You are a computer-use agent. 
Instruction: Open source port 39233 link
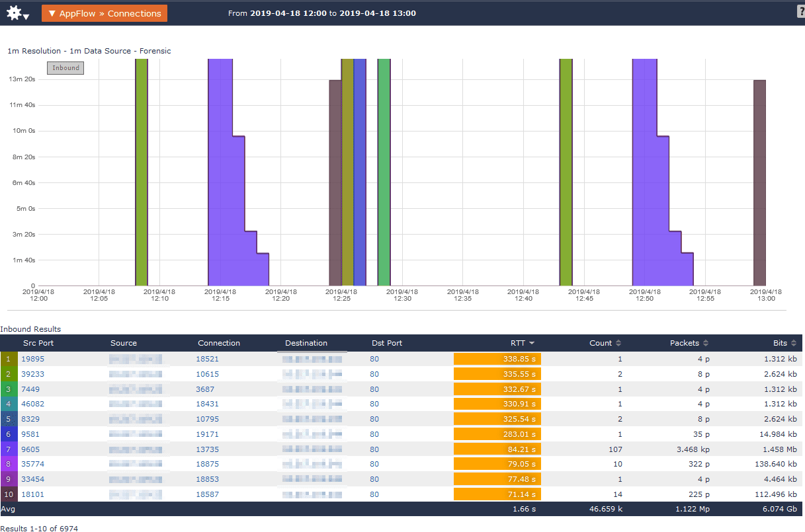(33, 374)
